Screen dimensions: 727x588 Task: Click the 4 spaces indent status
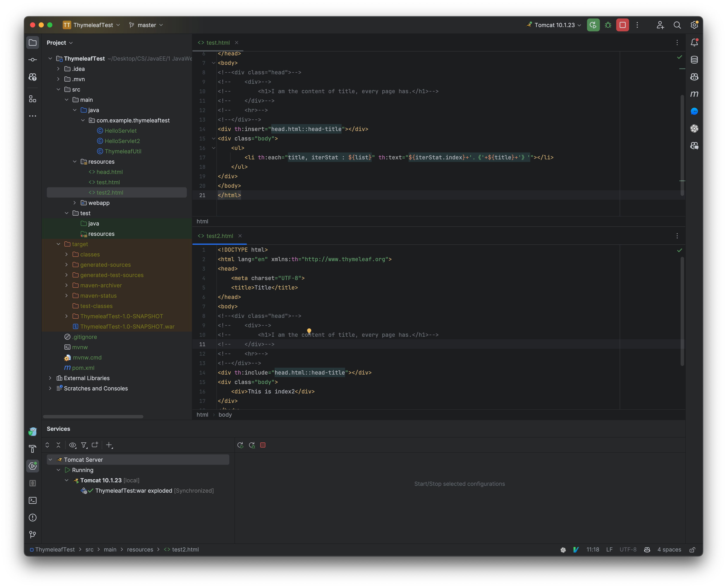tap(669, 549)
